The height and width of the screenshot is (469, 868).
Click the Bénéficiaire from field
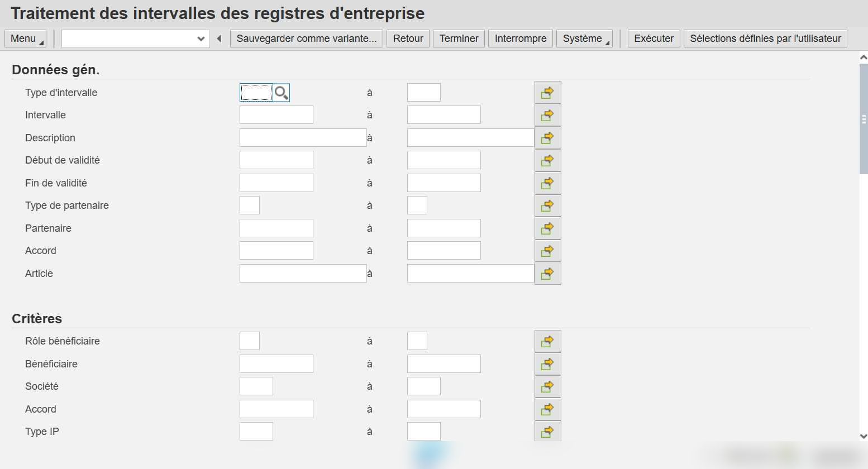[276, 364]
